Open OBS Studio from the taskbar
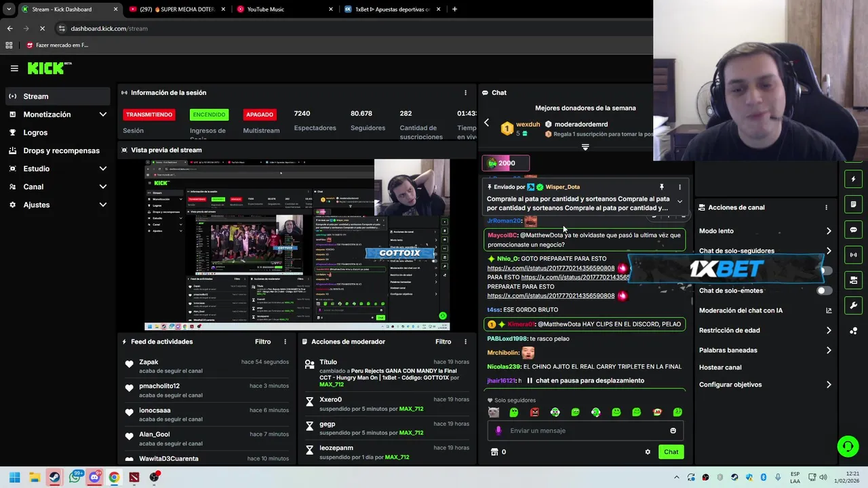This screenshot has height=488, width=868. pos(154,477)
